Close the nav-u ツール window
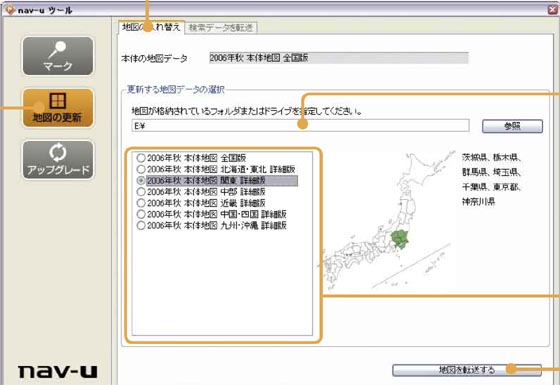Viewport: 560px width, 385px height. pyautogui.click(x=552, y=10)
